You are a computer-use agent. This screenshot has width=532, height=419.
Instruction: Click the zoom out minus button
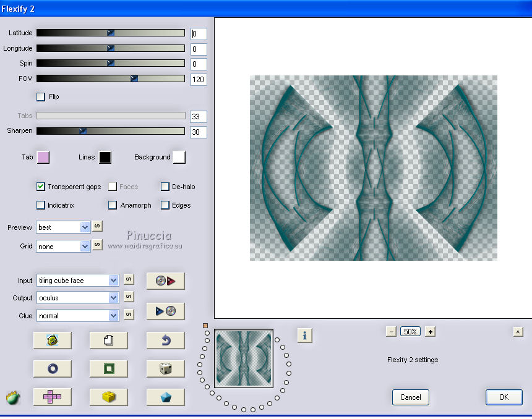pos(391,331)
